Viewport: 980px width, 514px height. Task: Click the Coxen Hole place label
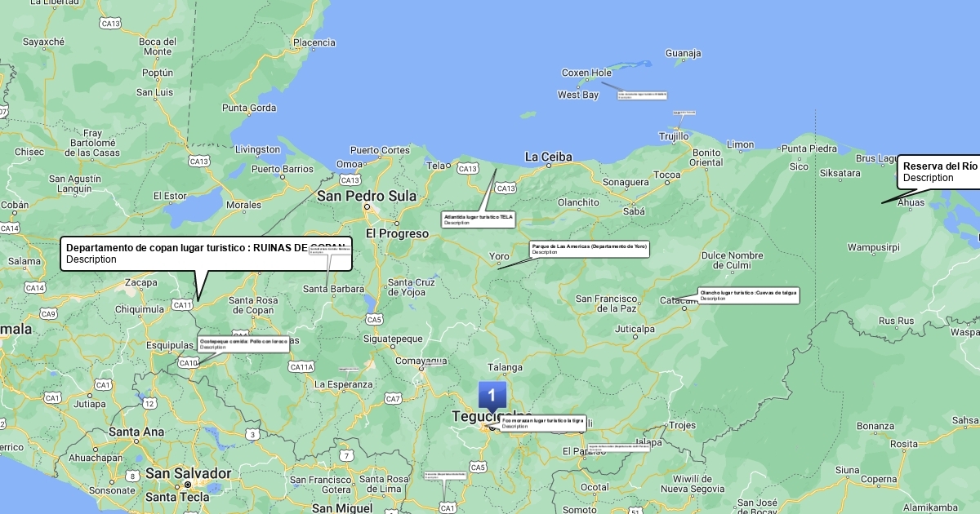586,73
